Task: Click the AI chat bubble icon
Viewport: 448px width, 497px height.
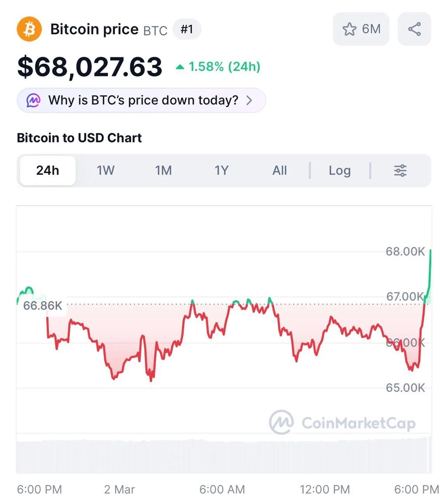Action: (x=33, y=101)
